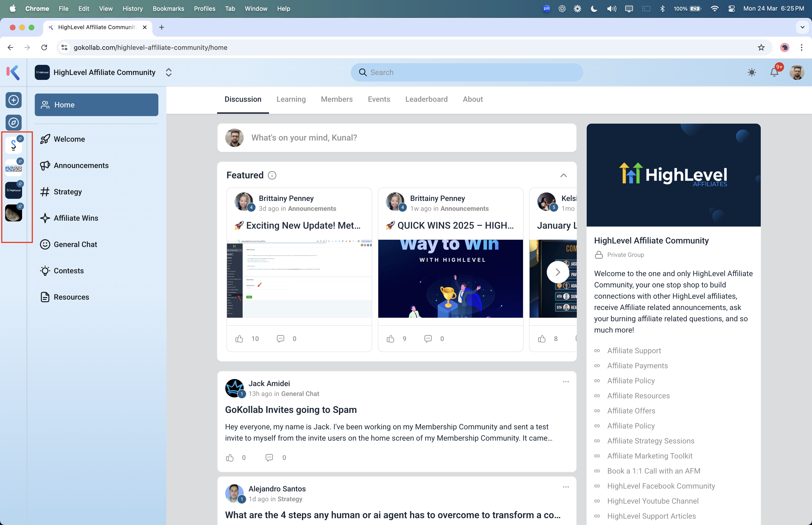
Task: Click the create community plus icon
Action: (x=14, y=100)
